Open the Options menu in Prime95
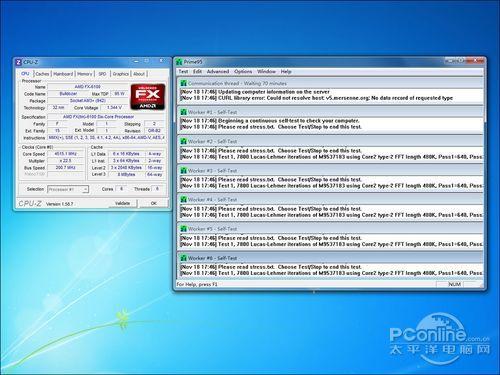This screenshot has height=375, width=500. point(243,72)
